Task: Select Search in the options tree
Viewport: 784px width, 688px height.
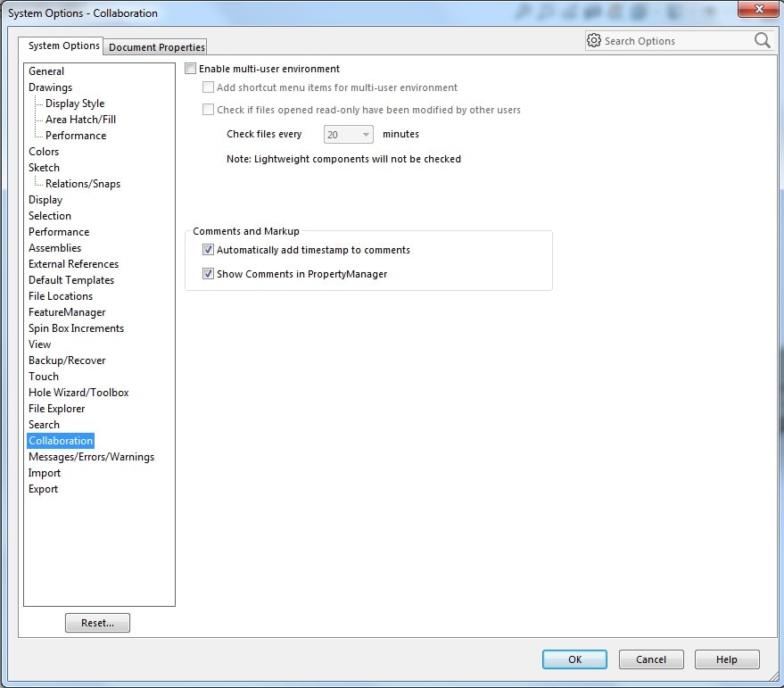Action: click(x=44, y=424)
